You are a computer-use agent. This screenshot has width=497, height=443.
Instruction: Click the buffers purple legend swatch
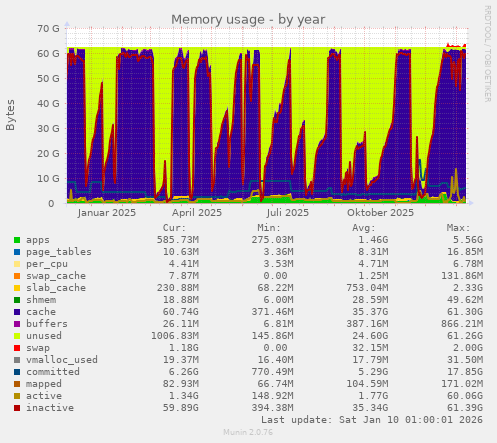tap(17, 324)
